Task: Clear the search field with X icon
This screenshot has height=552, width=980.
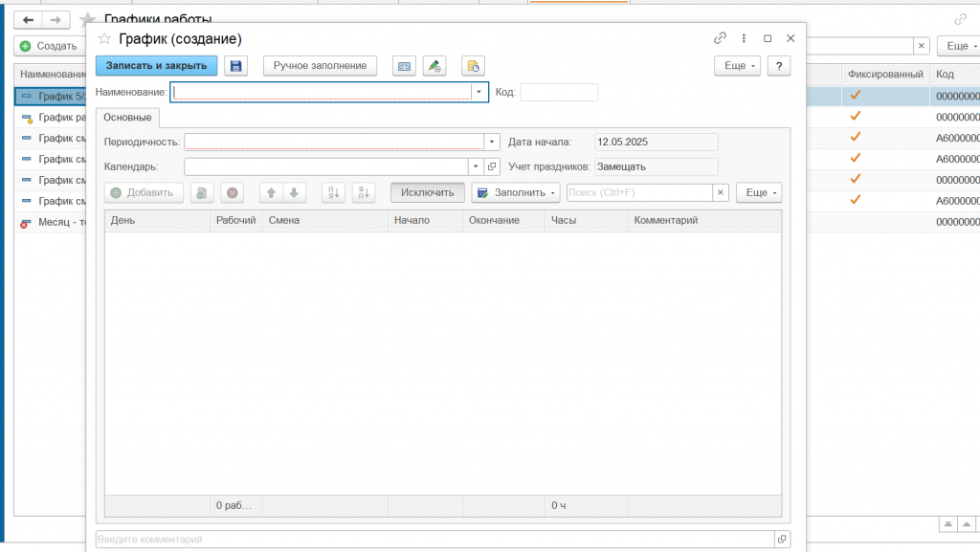Action: [x=721, y=192]
